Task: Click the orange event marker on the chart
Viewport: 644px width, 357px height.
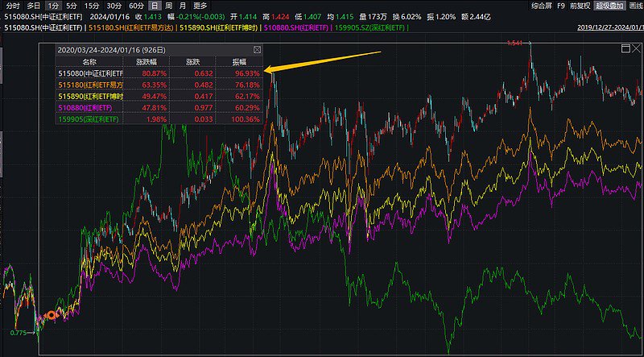Action: [52, 315]
